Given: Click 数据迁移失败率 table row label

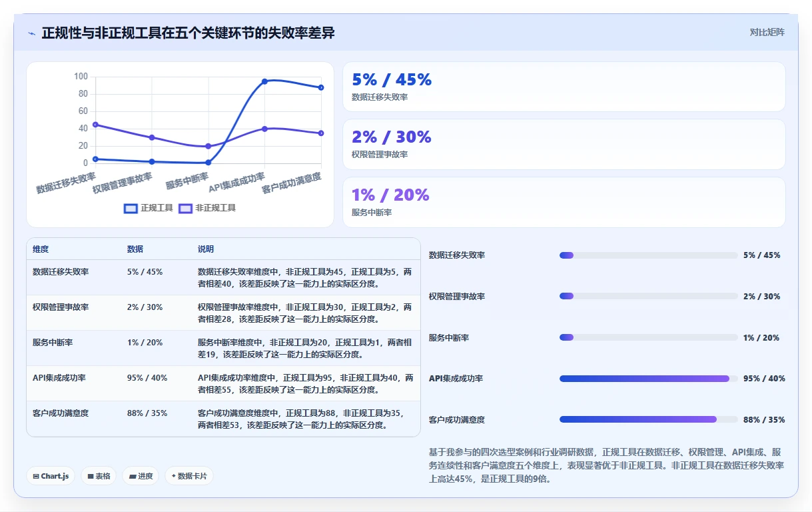Looking at the screenshot, I should [x=61, y=272].
